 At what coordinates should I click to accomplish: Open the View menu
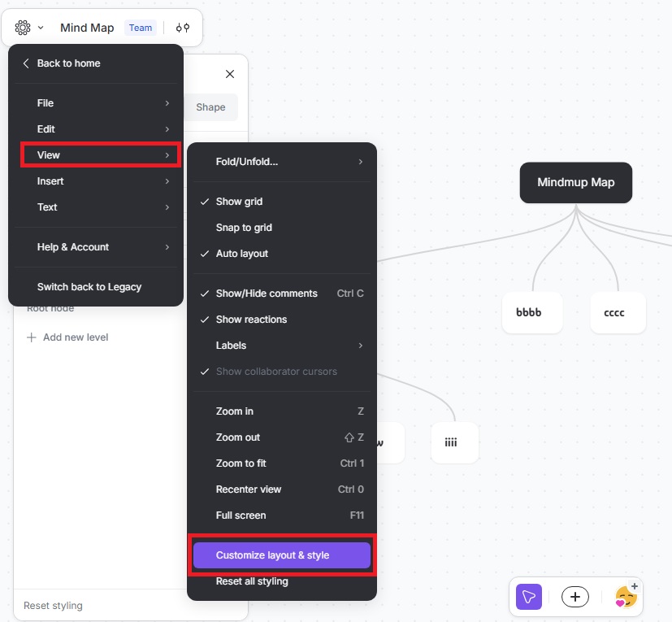49,154
